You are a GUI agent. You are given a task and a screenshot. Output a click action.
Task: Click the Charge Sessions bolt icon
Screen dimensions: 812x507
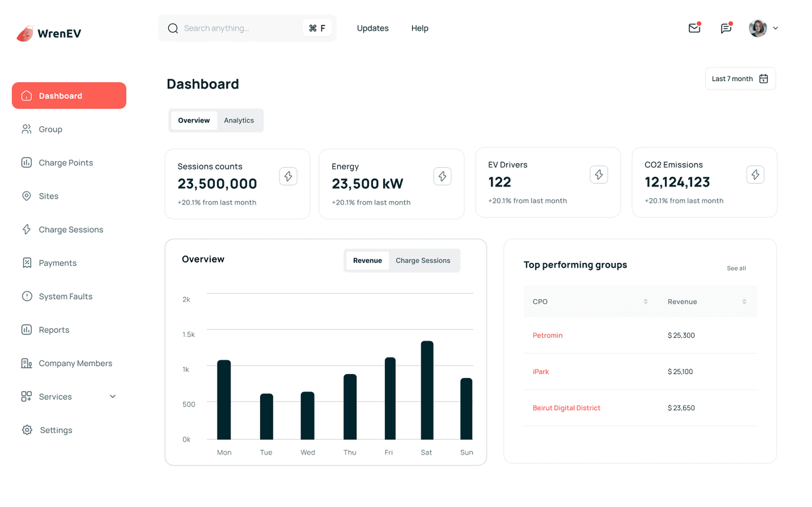(26, 229)
